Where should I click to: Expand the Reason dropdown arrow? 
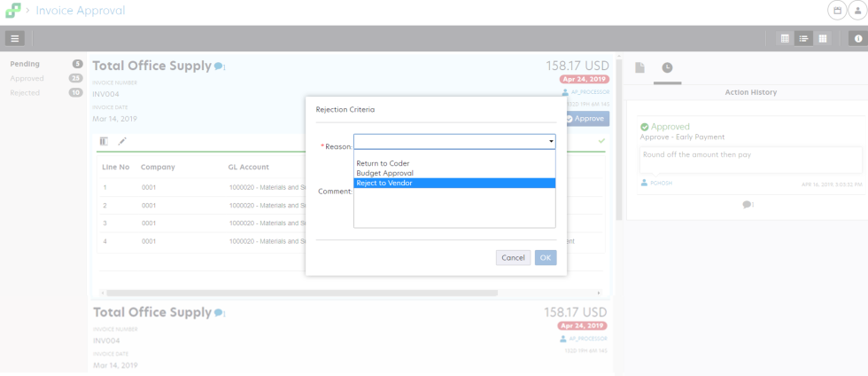551,142
